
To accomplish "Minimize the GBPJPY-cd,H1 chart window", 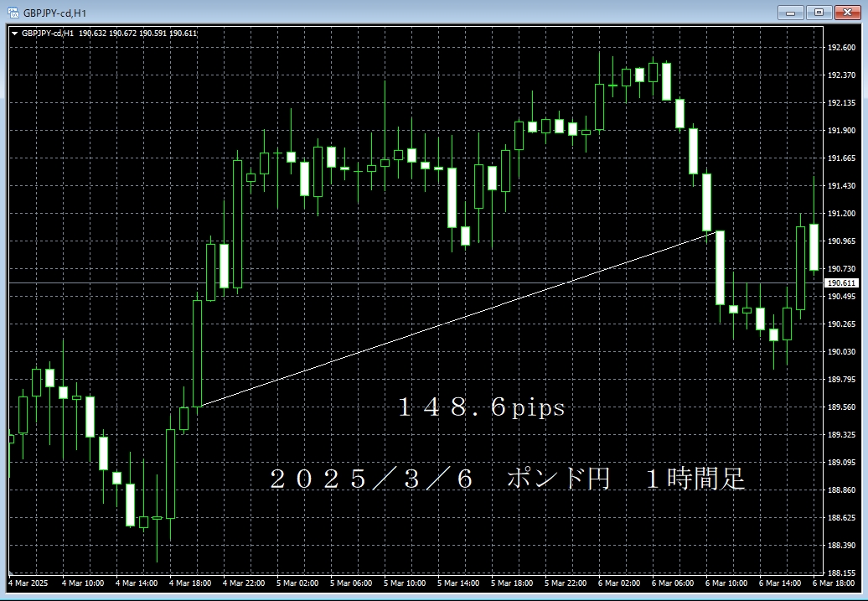I will pyautogui.click(x=791, y=13).
